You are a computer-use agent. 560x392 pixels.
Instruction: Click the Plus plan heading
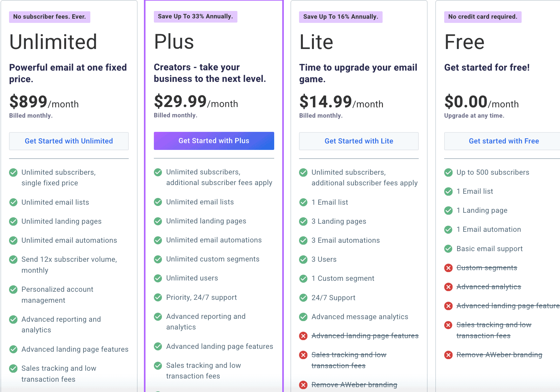[174, 42]
